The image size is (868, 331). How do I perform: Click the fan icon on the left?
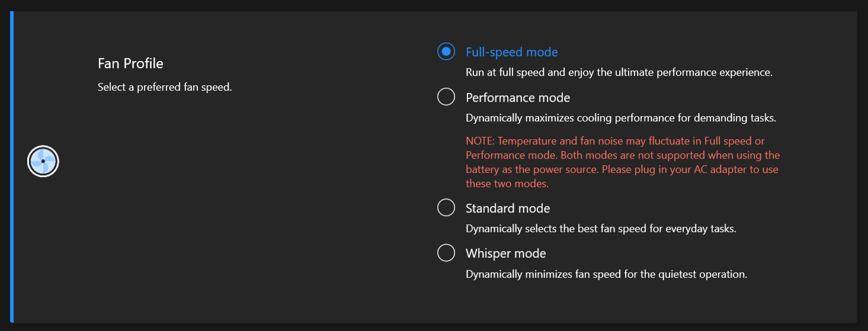[43, 161]
